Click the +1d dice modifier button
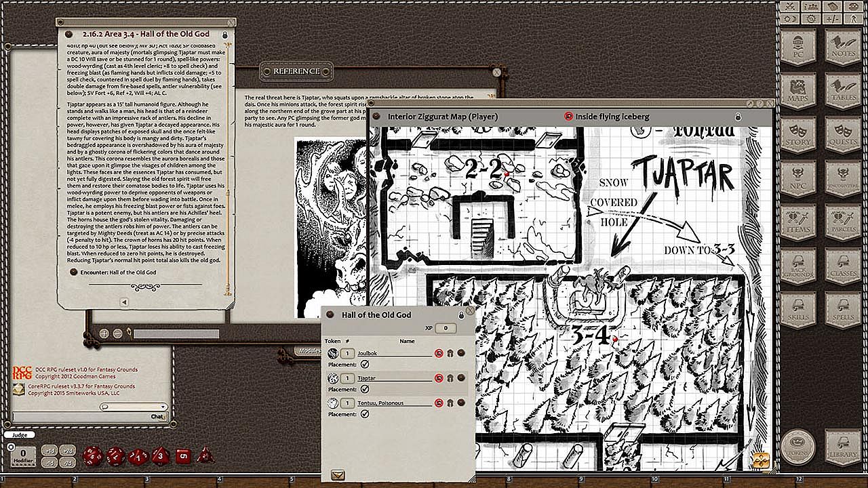This screenshot has width=868, height=488. pos(49,450)
